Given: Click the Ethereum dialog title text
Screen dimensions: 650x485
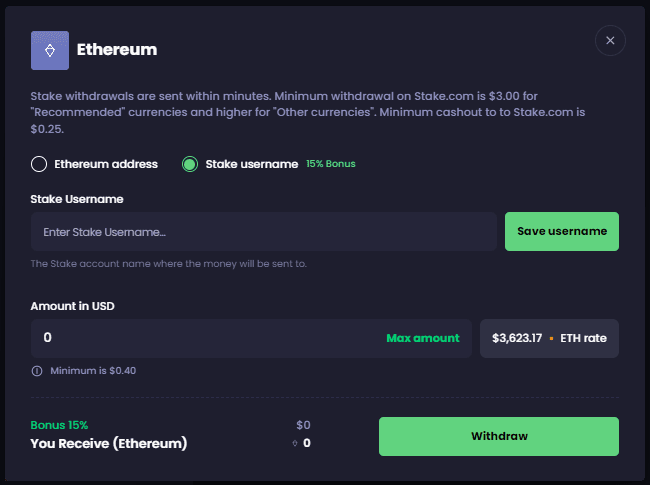Looking at the screenshot, I should pos(117,49).
